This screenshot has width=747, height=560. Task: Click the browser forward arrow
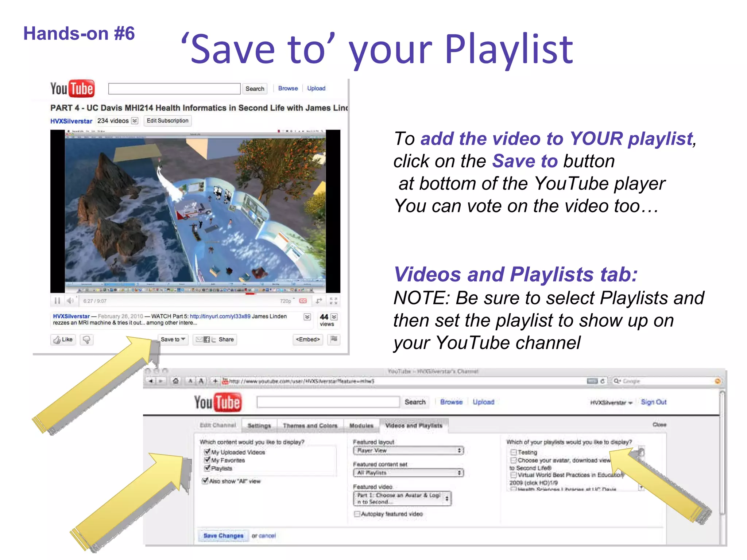tap(160, 381)
